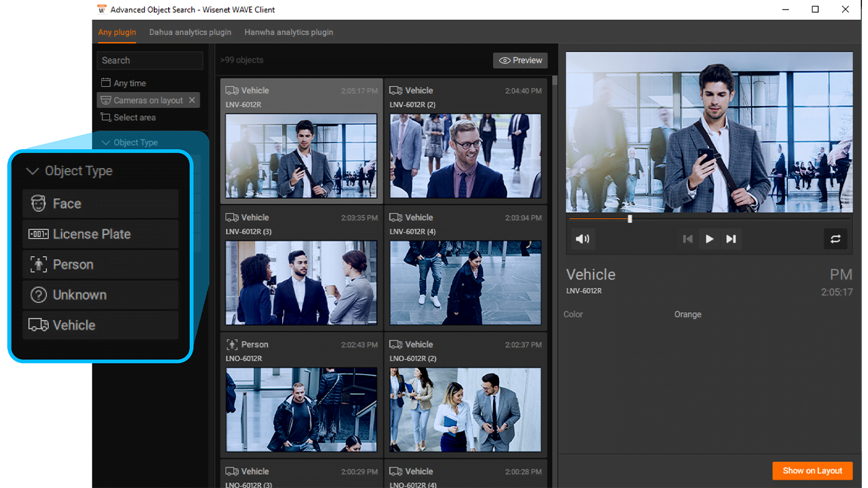This screenshot has height=488, width=868.
Task: Collapse the Object Type sidebar section
Action: (x=106, y=143)
